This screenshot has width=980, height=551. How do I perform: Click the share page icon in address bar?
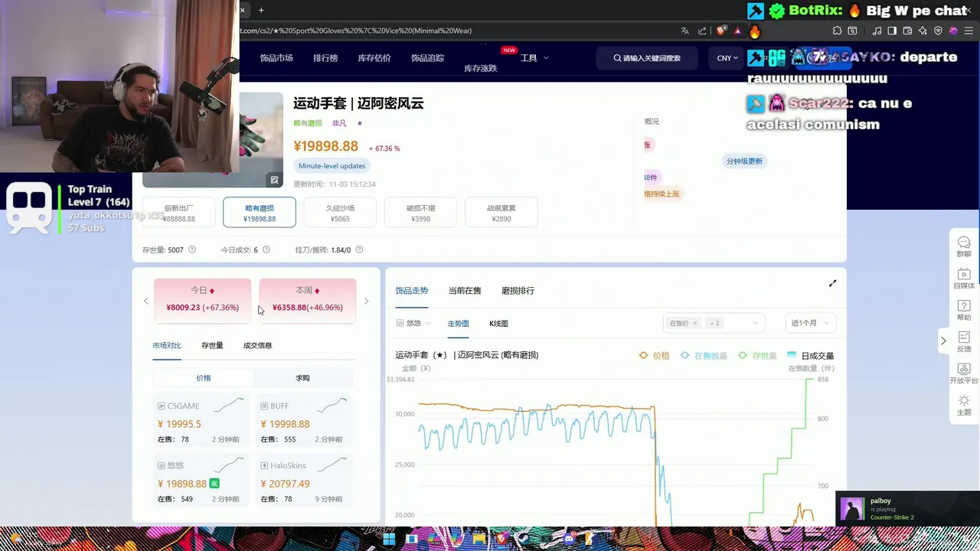click(702, 31)
